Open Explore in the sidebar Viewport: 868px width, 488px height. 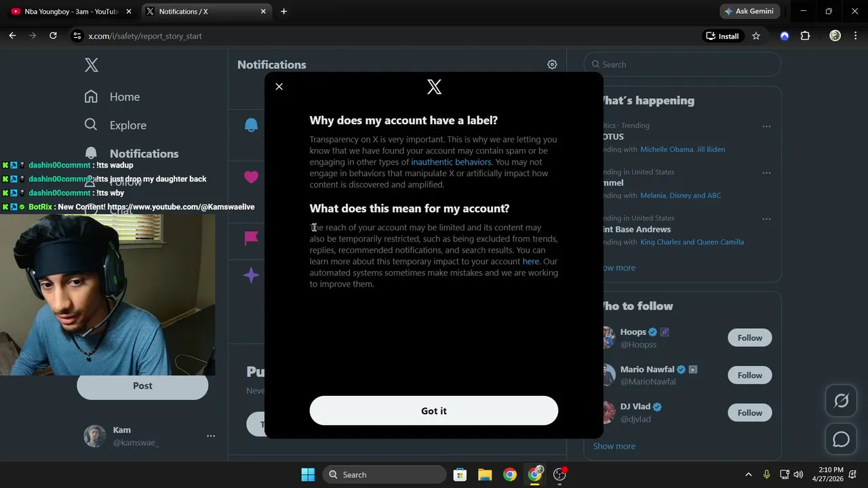[x=128, y=125]
